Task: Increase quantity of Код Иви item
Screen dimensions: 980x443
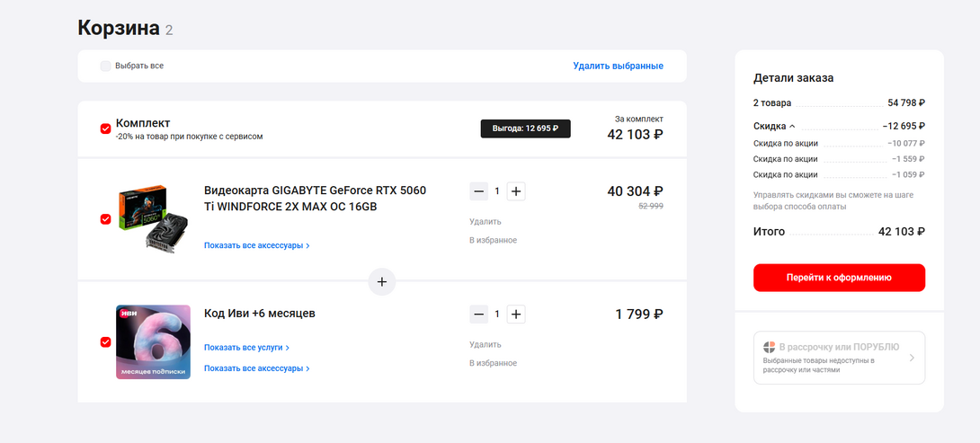Action: [x=516, y=315]
